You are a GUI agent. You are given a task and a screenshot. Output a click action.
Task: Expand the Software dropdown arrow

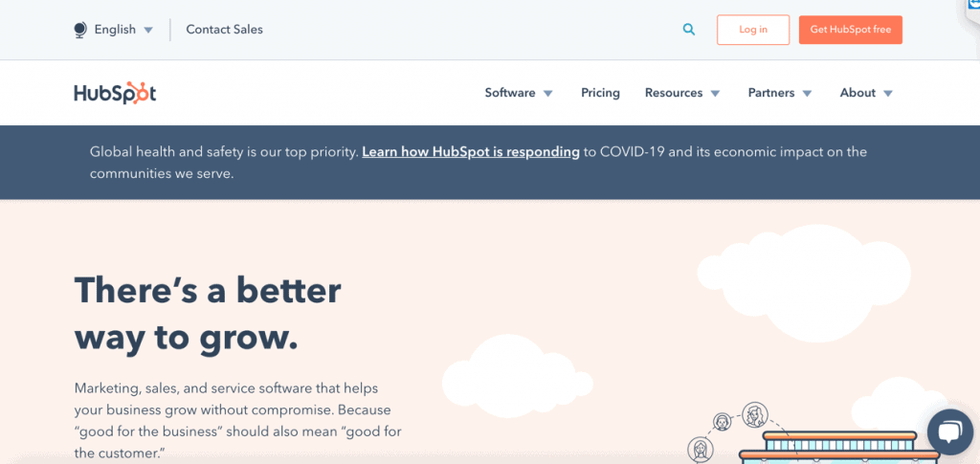(548, 94)
